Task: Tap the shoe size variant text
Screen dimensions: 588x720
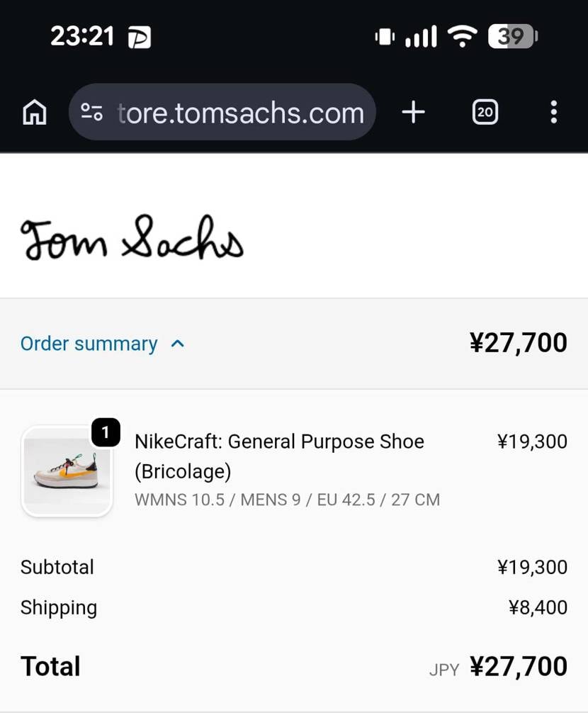Action: coord(287,500)
